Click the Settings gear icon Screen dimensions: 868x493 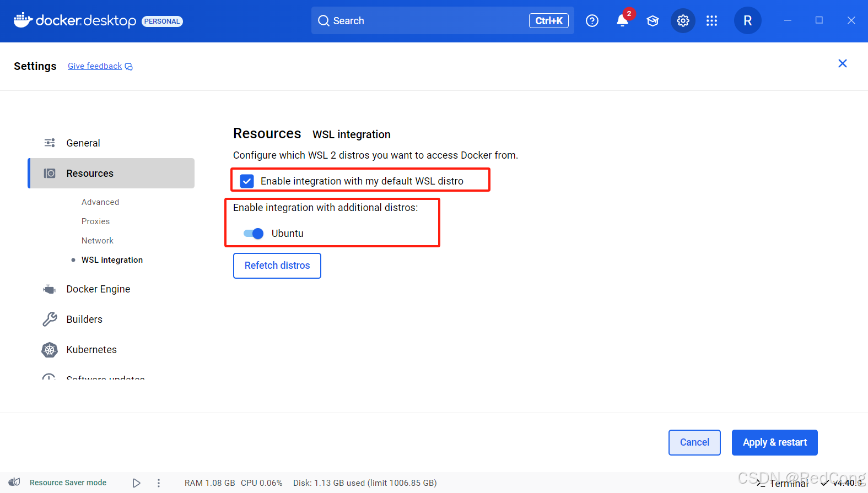(x=683, y=21)
